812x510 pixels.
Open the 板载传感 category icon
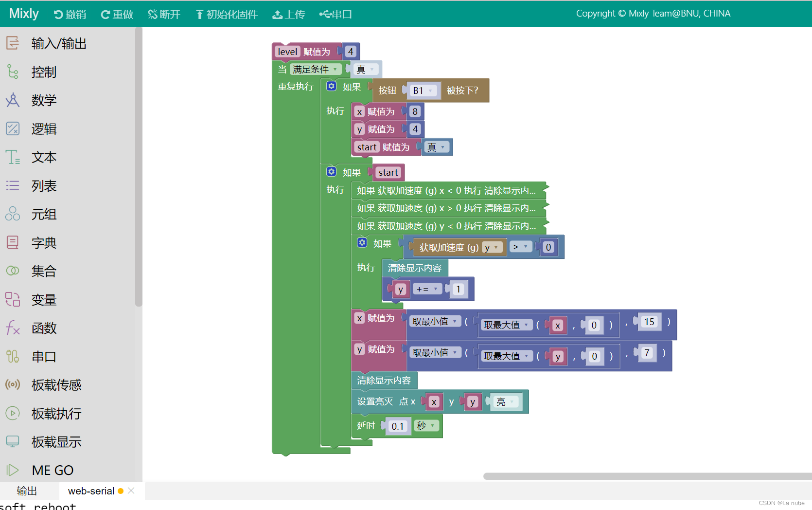(13, 385)
